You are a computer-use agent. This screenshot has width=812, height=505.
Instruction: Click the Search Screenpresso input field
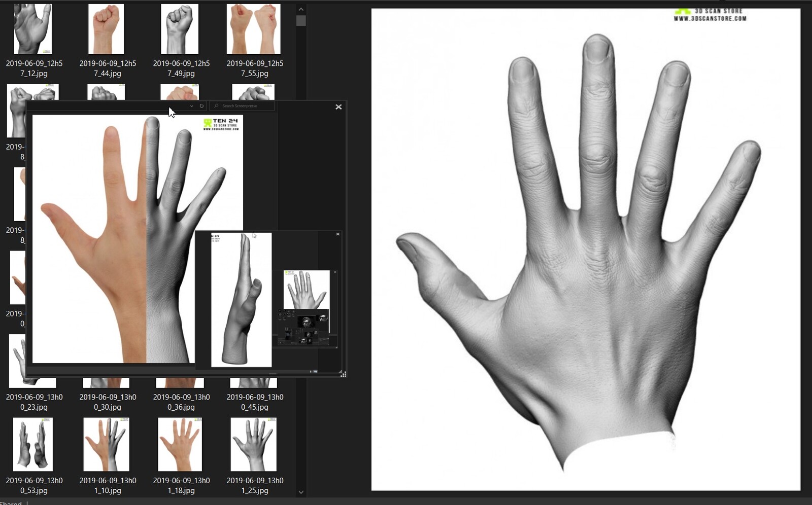pos(242,106)
